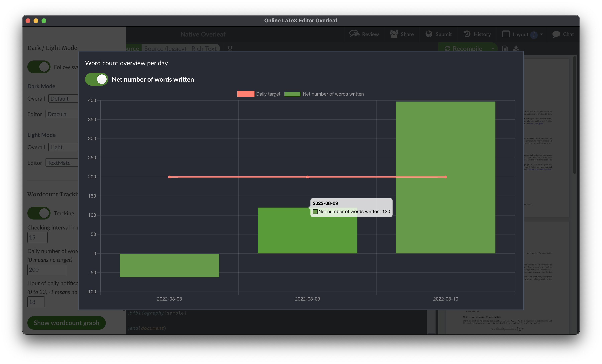Image resolution: width=602 pixels, height=364 pixels.
Task: Open the Chat speech bubble icon
Action: point(556,34)
